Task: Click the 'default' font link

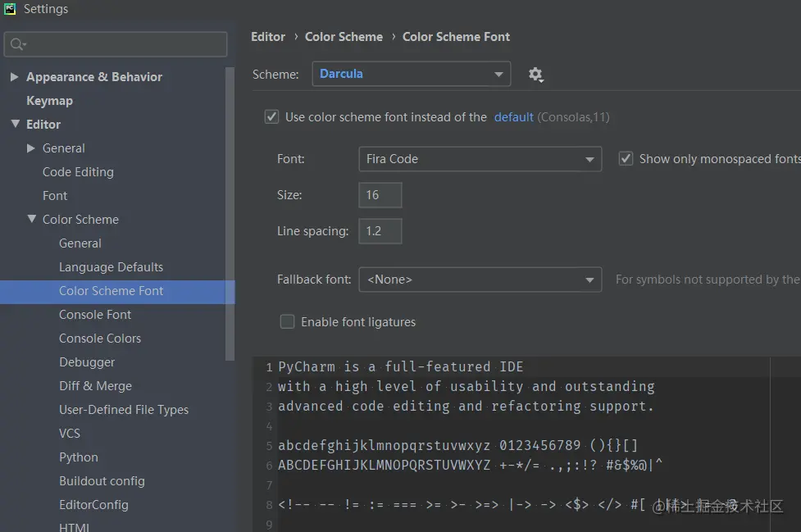Action: pyautogui.click(x=514, y=117)
